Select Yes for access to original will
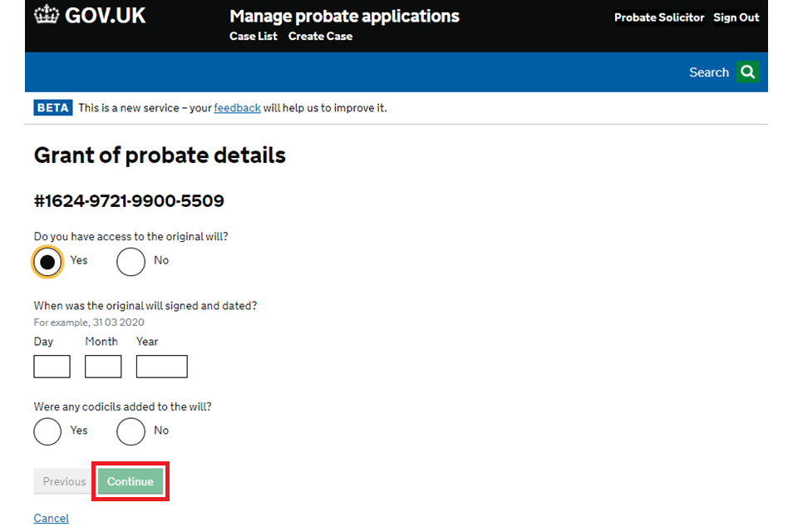The height and width of the screenshot is (532, 798). pos(48,261)
